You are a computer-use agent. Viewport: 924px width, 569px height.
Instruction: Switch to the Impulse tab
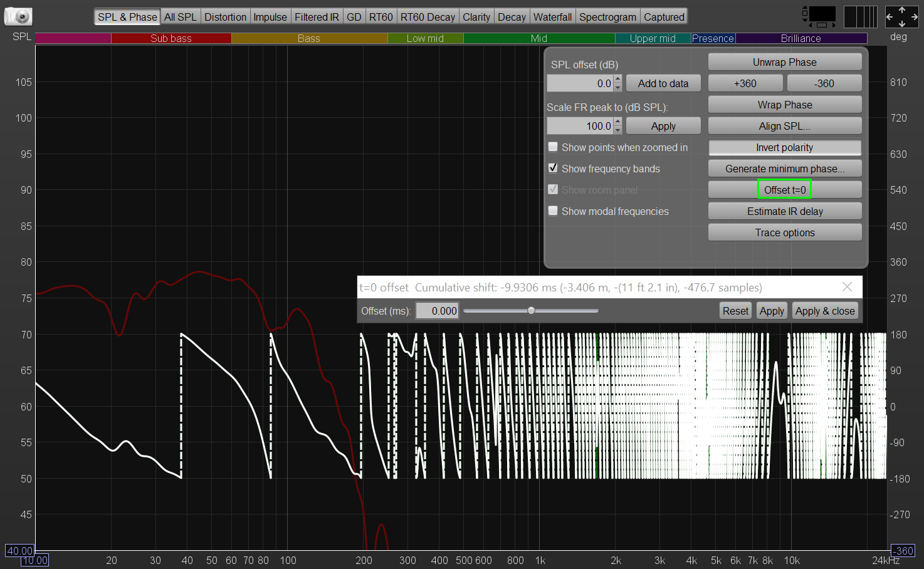click(x=270, y=17)
